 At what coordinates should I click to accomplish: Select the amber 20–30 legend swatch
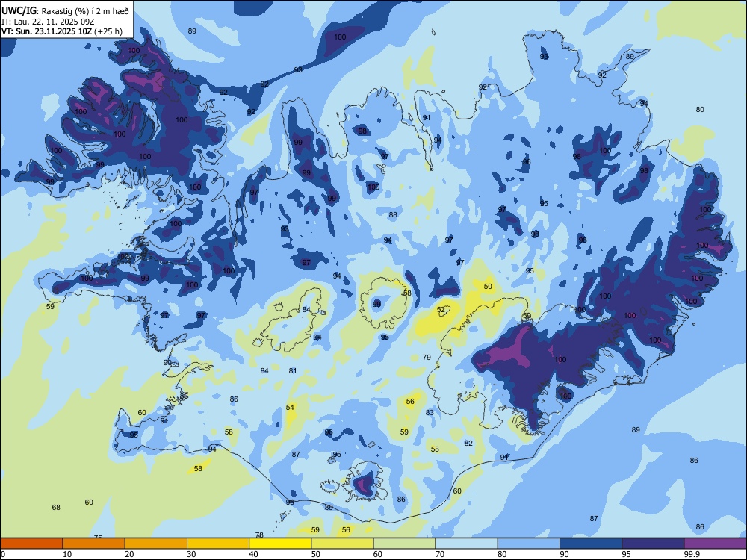[156, 544]
